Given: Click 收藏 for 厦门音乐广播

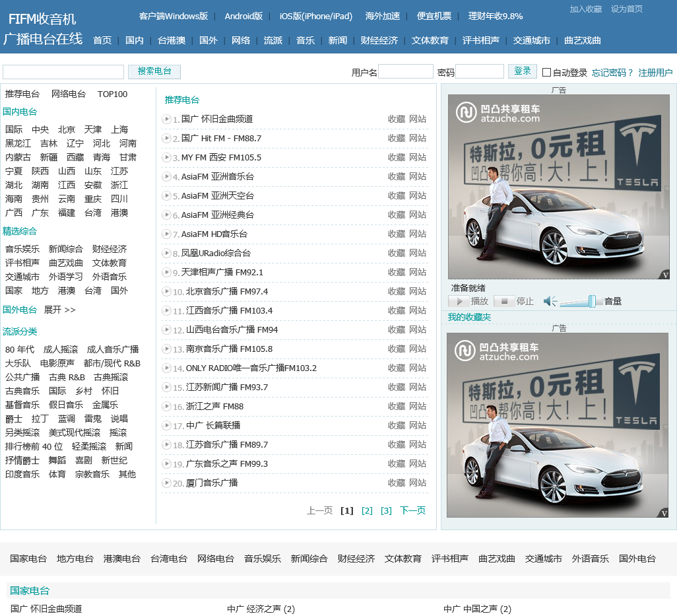Looking at the screenshot, I should pyautogui.click(x=397, y=483).
